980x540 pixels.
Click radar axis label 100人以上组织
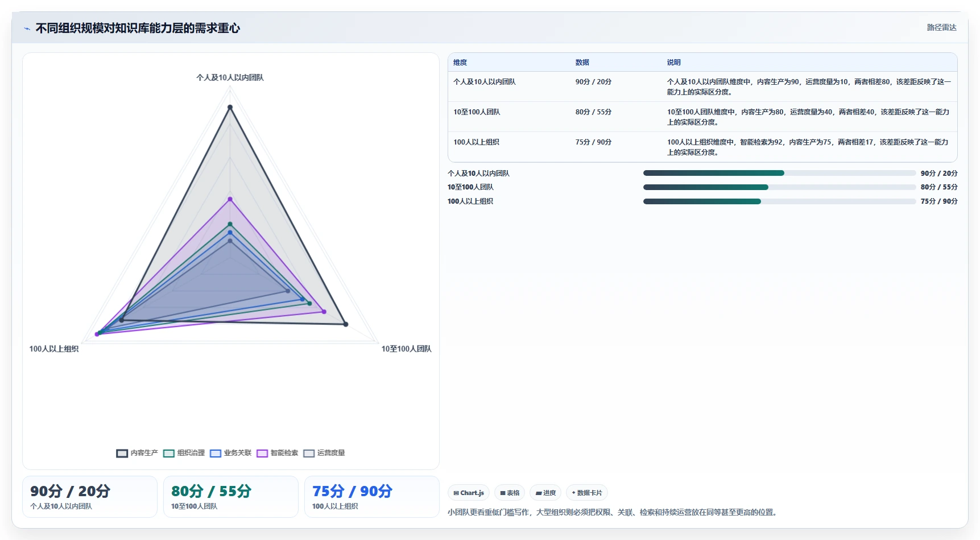point(54,349)
